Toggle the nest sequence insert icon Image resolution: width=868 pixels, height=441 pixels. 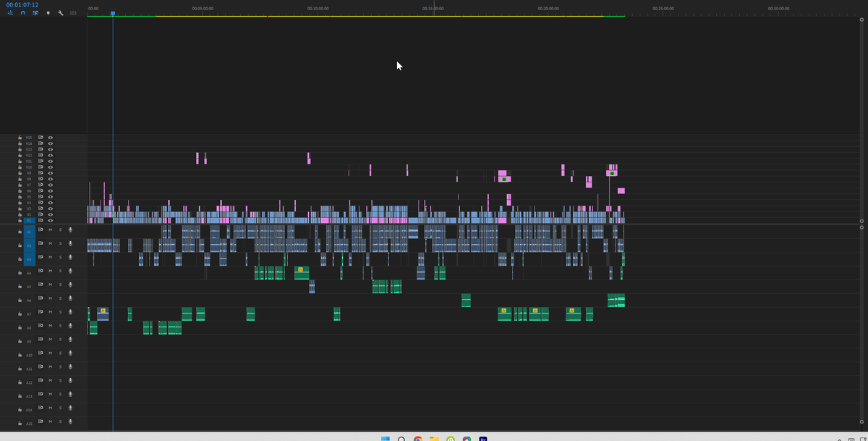tap(10, 13)
